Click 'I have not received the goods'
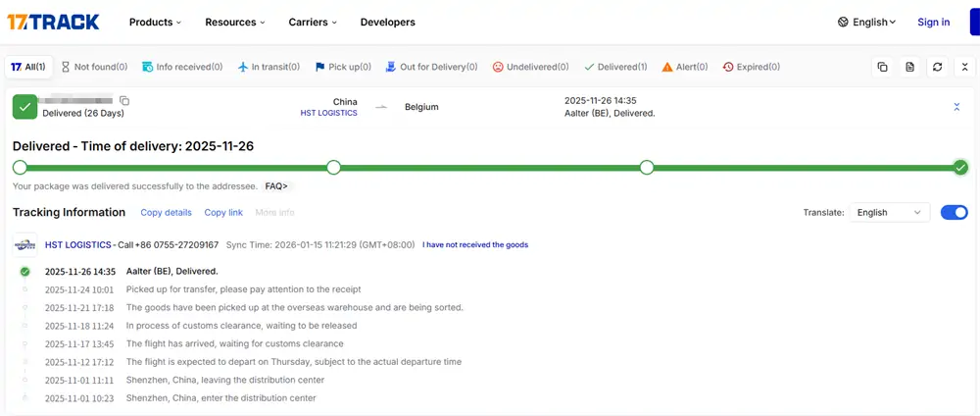Viewport: 980px width, 416px height. point(475,244)
